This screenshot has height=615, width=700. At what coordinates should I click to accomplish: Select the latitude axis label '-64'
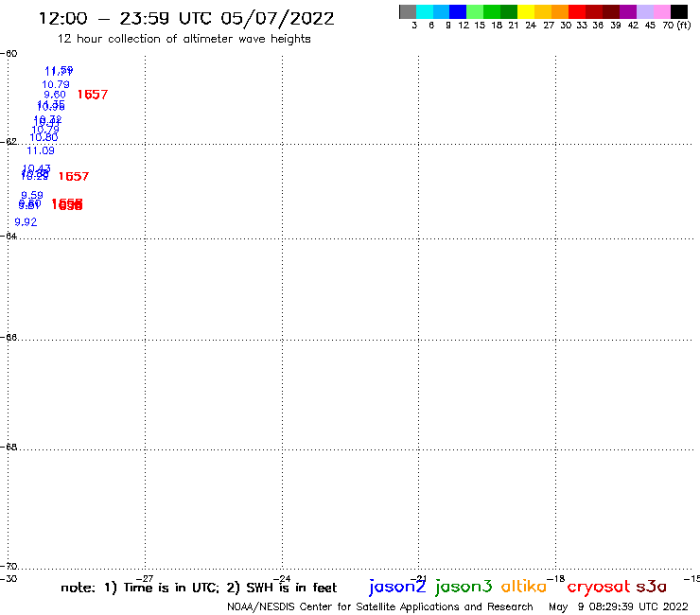pyautogui.click(x=9, y=236)
